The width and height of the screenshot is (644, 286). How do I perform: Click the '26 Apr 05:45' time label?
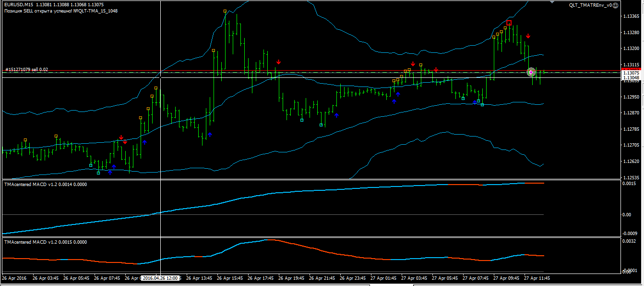click(76, 278)
